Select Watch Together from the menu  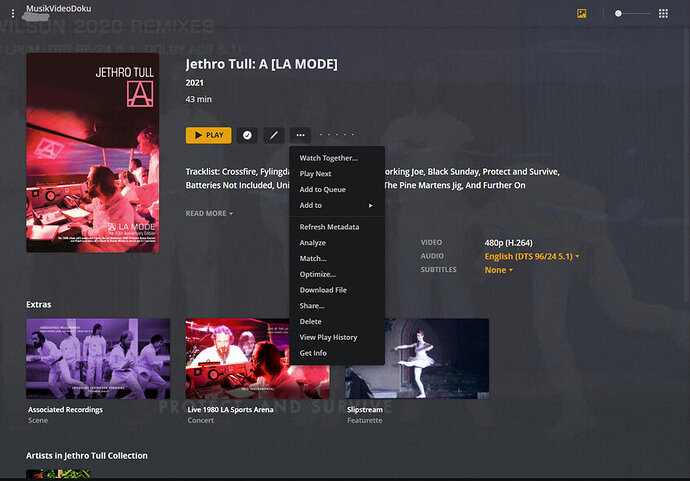(x=337, y=158)
